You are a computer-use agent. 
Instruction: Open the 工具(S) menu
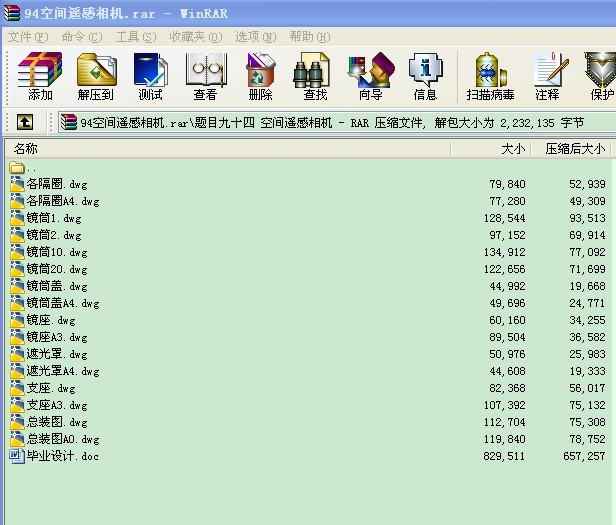pyautogui.click(x=136, y=37)
